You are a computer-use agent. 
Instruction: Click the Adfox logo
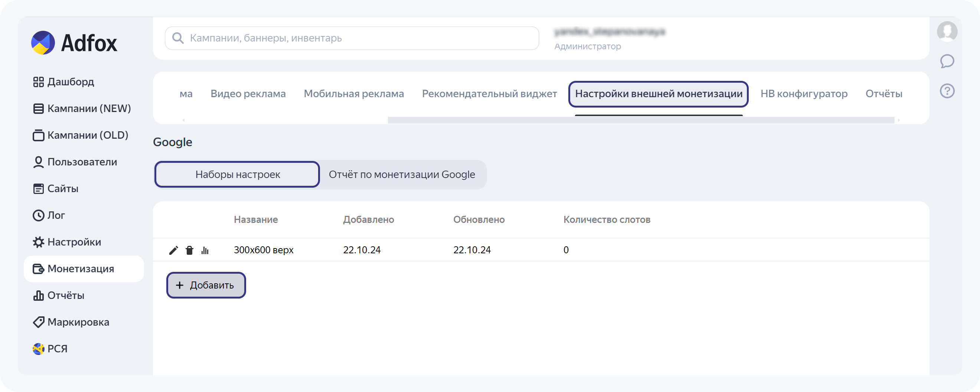[x=74, y=43]
